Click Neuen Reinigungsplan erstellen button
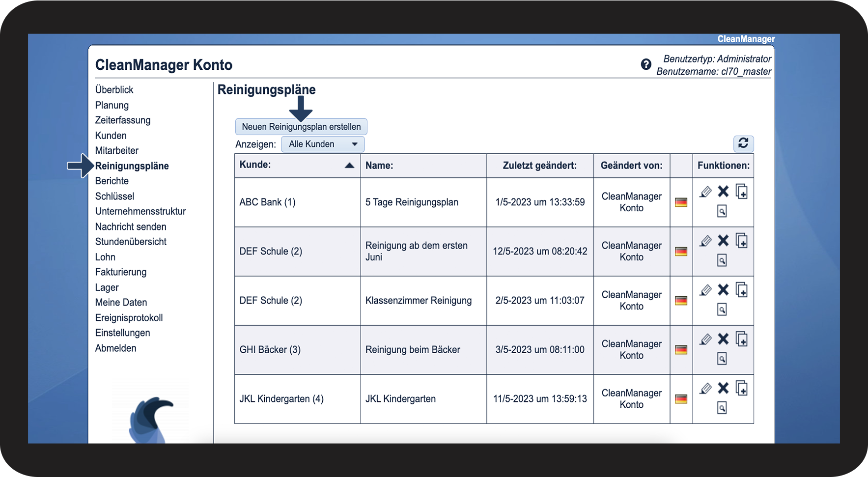 click(301, 127)
